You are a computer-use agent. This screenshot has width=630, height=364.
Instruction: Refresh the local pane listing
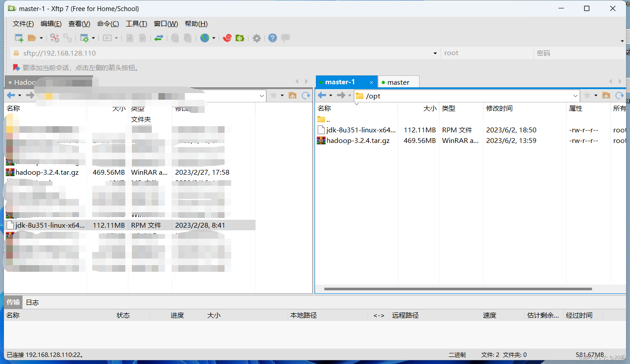[x=306, y=95]
